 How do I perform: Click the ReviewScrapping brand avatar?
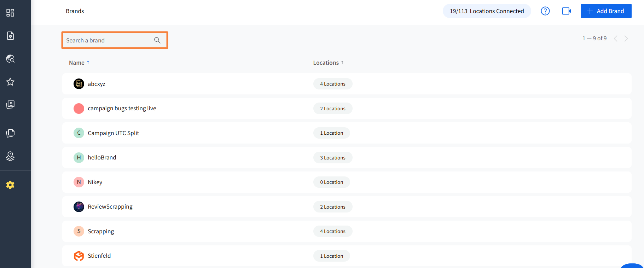point(79,207)
